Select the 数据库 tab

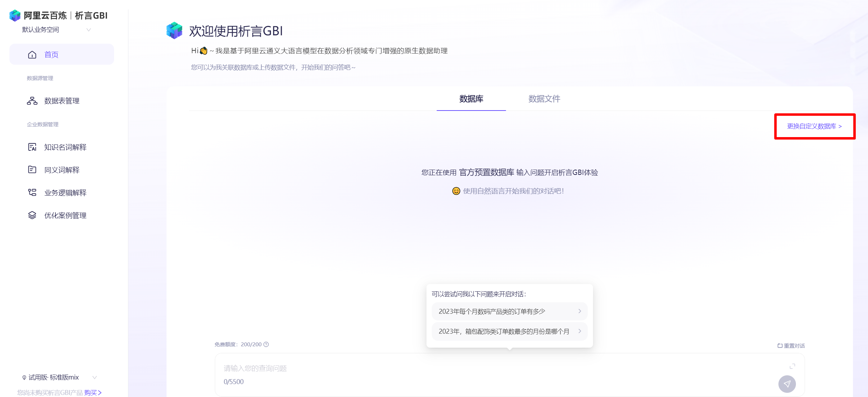(471, 99)
